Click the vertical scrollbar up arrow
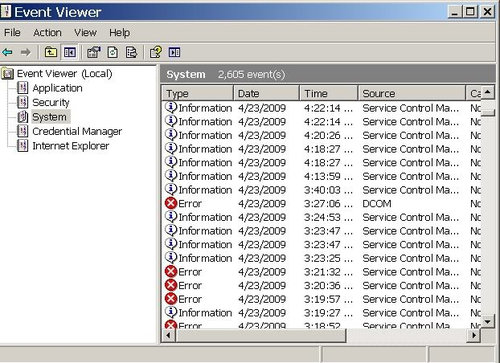Screen dimensions: 500x363 pyautogui.click(x=488, y=91)
